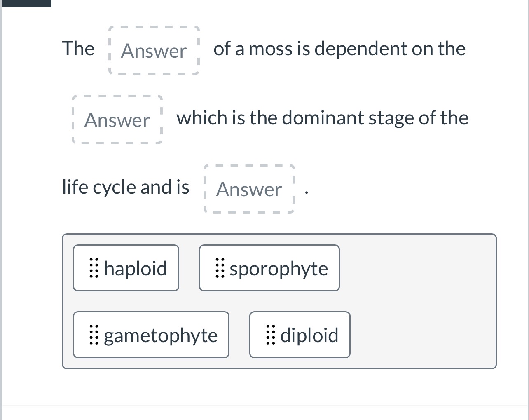Image resolution: width=529 pixels, height=420 pixels.
Task: Click the sporophyte drag handle dots
Action: tap(220, 268)
